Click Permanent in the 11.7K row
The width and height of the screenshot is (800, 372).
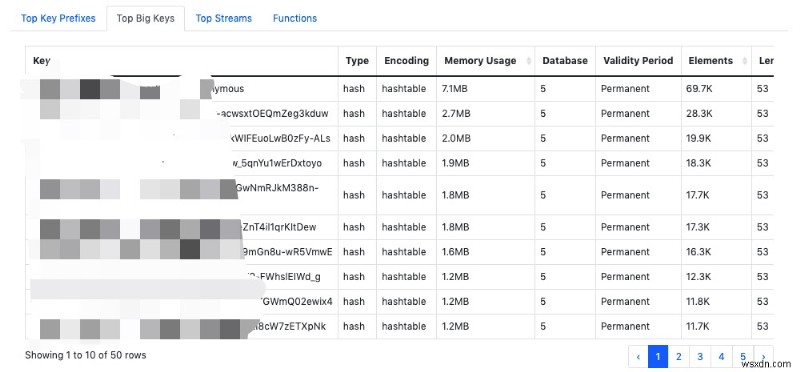(625, 327)
